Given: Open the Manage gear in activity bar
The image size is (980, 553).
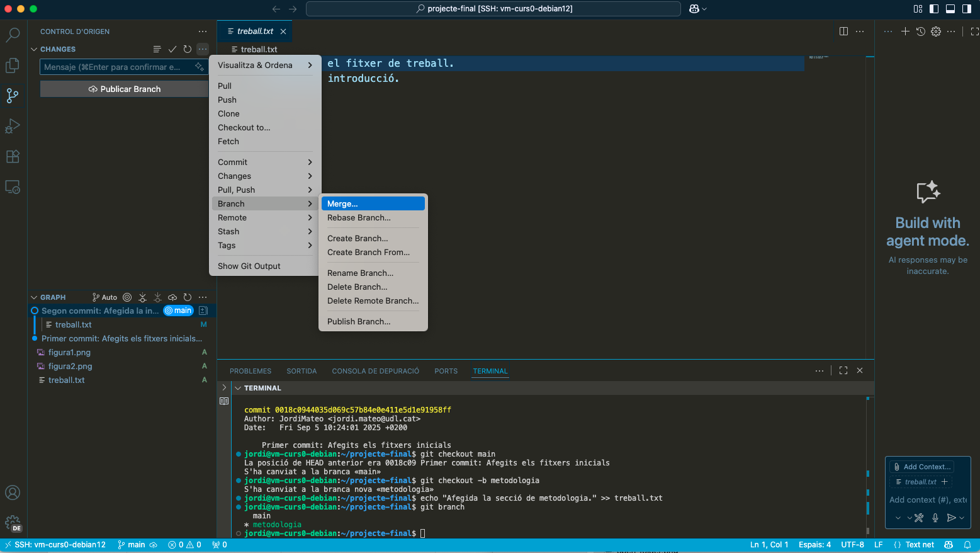Looking at the screenshot, I should point(13,523).
